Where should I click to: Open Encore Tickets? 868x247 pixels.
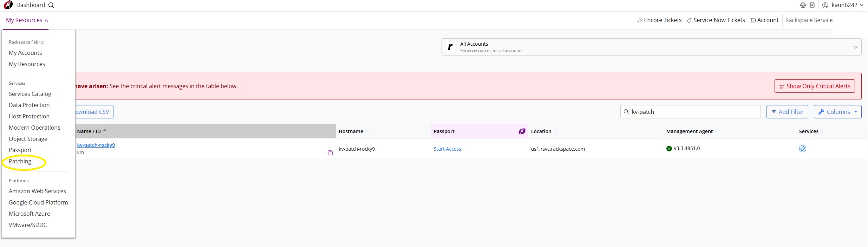click(x=659, y=20)
